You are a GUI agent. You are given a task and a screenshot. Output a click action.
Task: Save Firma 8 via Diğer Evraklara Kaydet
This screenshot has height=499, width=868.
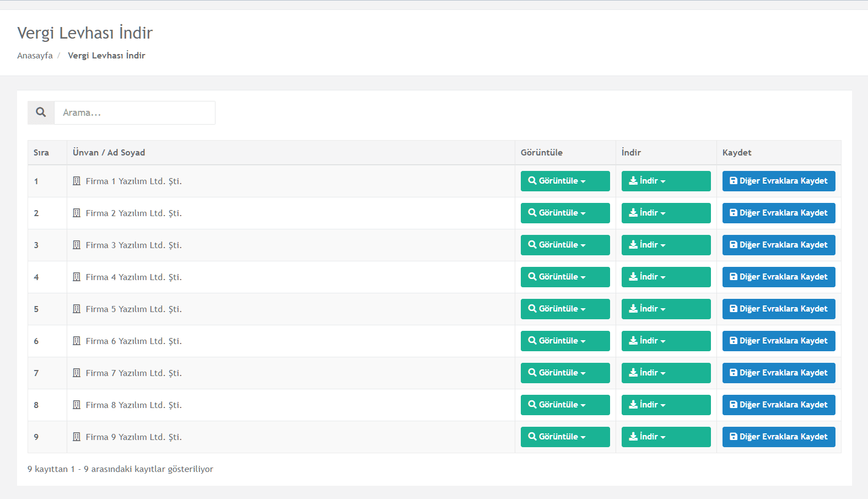(779, 405)
